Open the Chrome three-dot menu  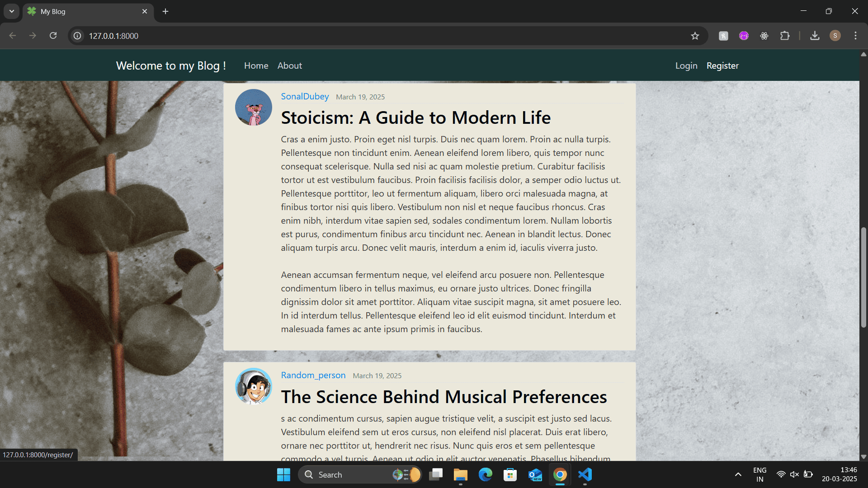855,36
